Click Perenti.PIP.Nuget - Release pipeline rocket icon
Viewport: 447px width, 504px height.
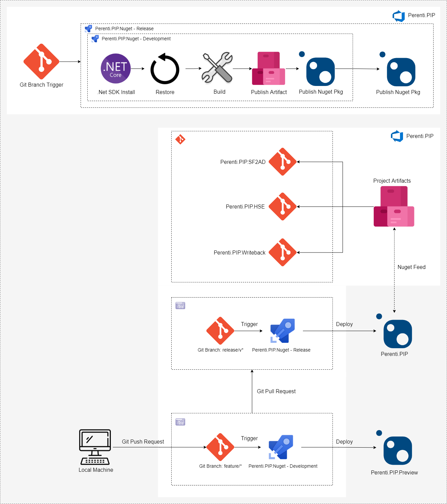(283, 331)
